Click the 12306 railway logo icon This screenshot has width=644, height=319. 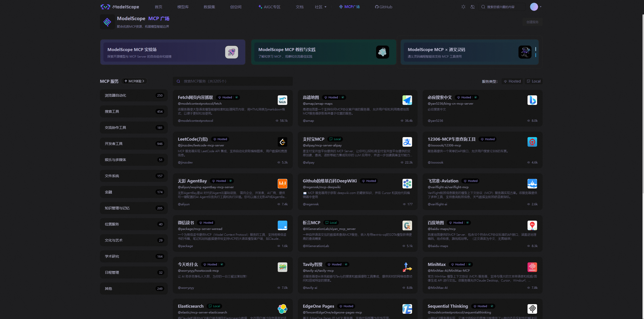coord(532,142)
